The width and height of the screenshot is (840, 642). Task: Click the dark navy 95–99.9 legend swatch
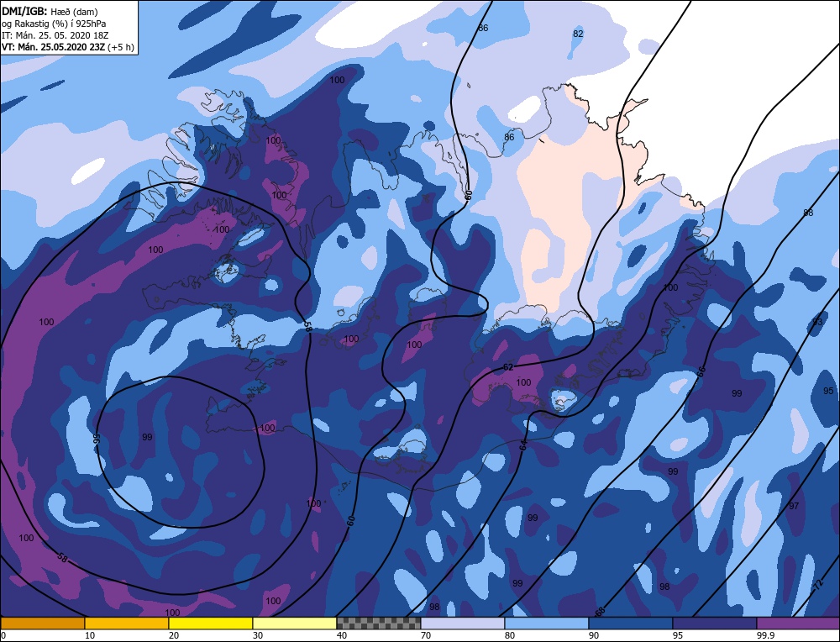point(715,623)
